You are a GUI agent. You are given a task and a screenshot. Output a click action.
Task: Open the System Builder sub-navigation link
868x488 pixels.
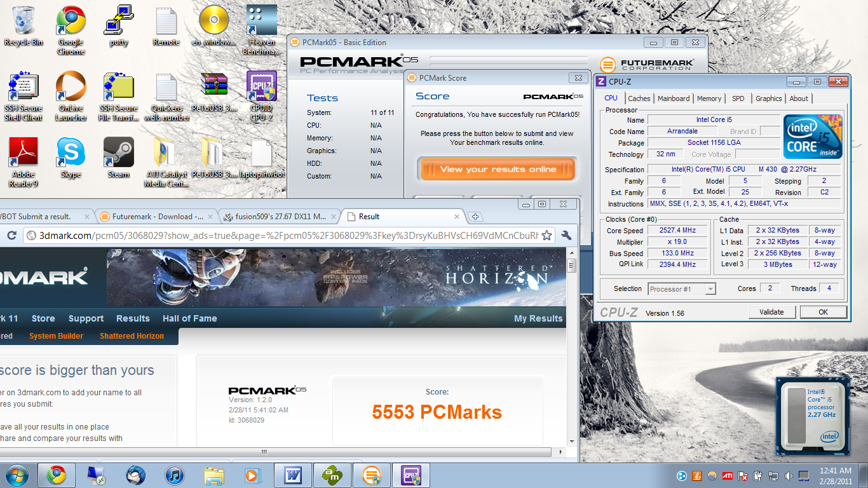[x=57, y=336]
